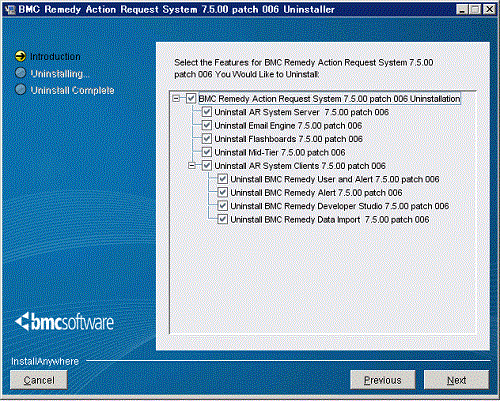Toggle Uninstall BMC Remedy Alert checkbox
This screenshot has height=401, width=500.
223,192
